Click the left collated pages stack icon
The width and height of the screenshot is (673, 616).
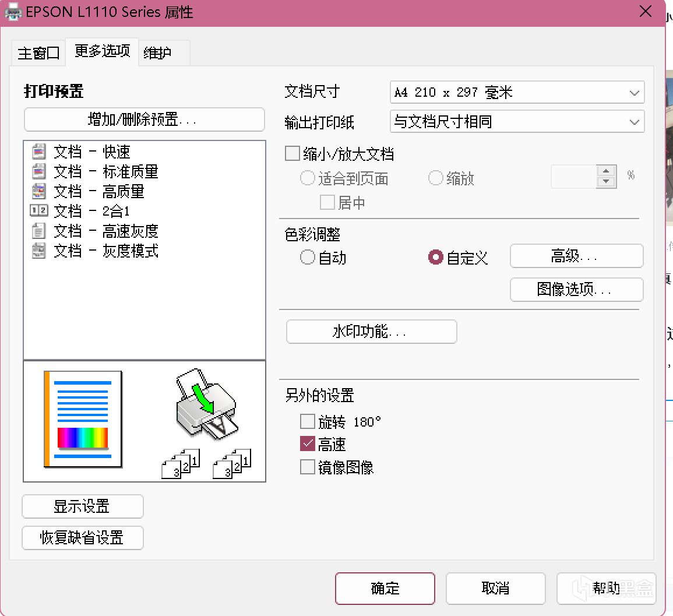pyautogui.click(x=181, y=464)
